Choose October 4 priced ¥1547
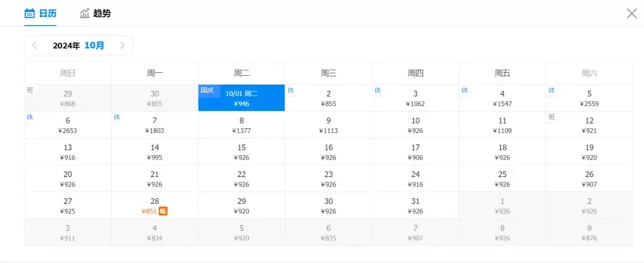The height and width of the screenshot is (263, 644). click(502, 98)
